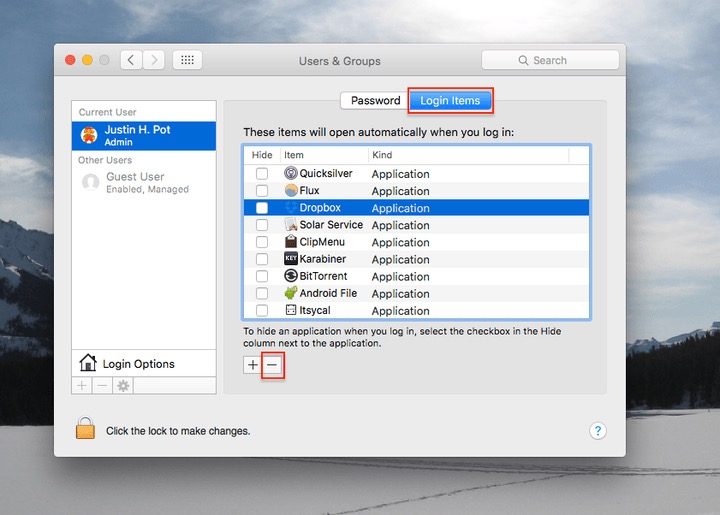Toggle Hide checkbox for Dropbox
The height and width of the screenshot is (515, 720).
[x=262, y=208]
